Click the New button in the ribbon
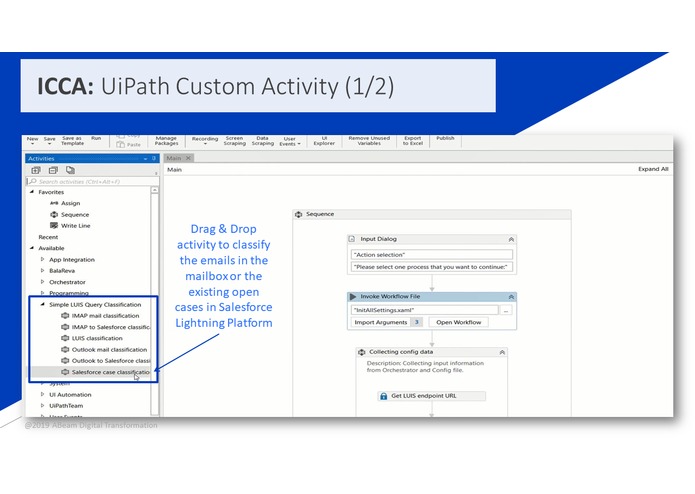The width and height of the screenshot is (695, 494). (x=32, y=140)
